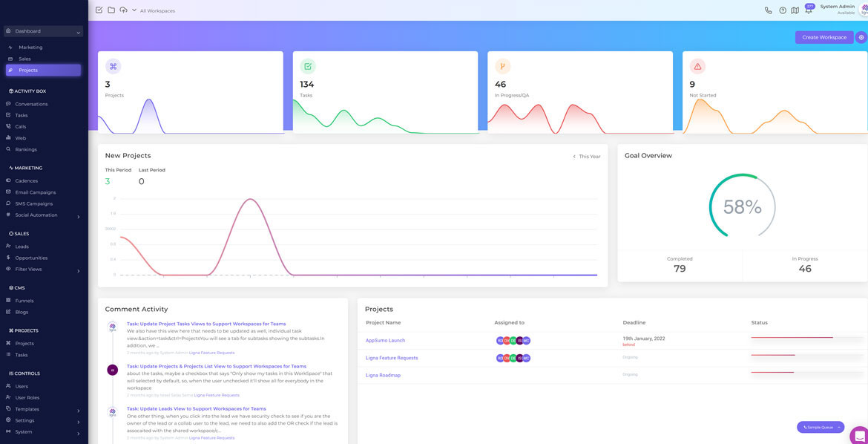Open the AppSumo Launch project link
This screenshot has width=868, height=444.
pos(385,340)
